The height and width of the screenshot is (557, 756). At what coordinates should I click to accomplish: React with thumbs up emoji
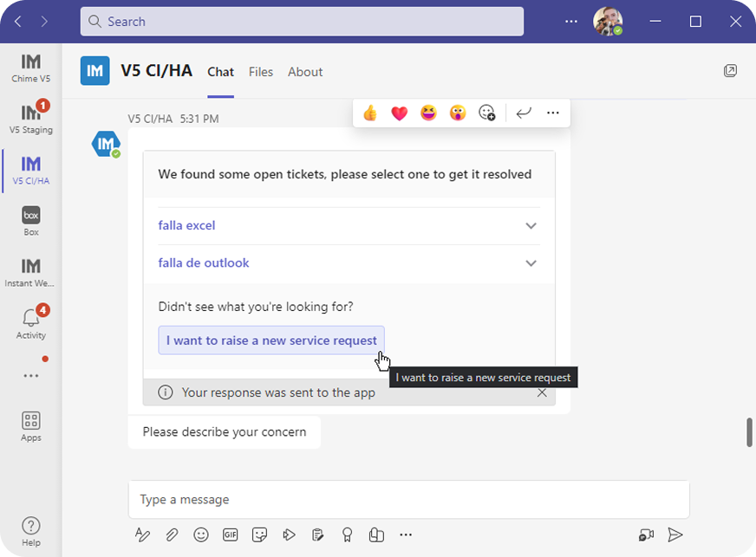coord(370,113)
